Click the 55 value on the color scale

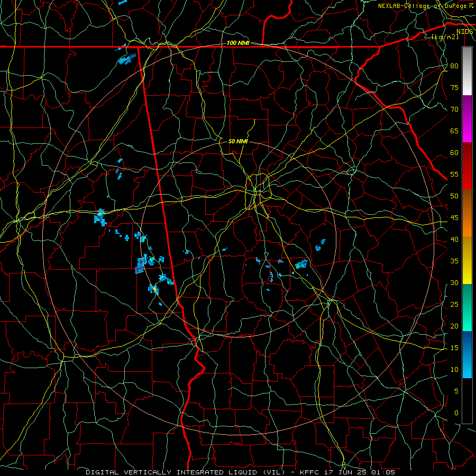click(454, 174)
